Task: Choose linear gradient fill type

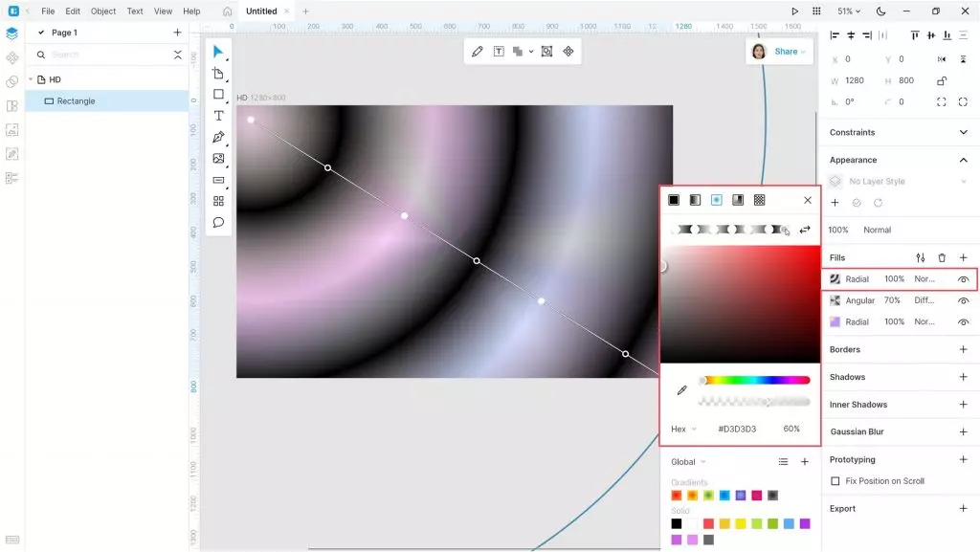Action: 695,200
